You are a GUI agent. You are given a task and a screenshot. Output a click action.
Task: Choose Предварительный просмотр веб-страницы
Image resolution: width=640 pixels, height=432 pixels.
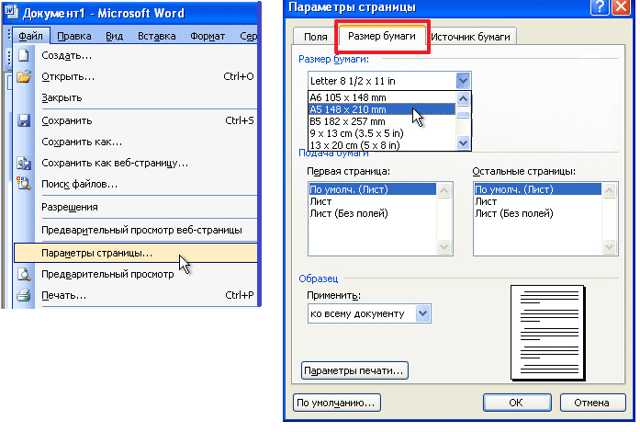tap(136, 230)
